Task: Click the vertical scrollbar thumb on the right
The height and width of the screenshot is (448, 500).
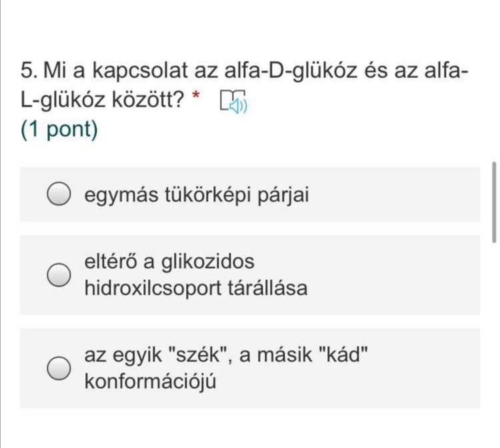Action: tap(494, 201)
